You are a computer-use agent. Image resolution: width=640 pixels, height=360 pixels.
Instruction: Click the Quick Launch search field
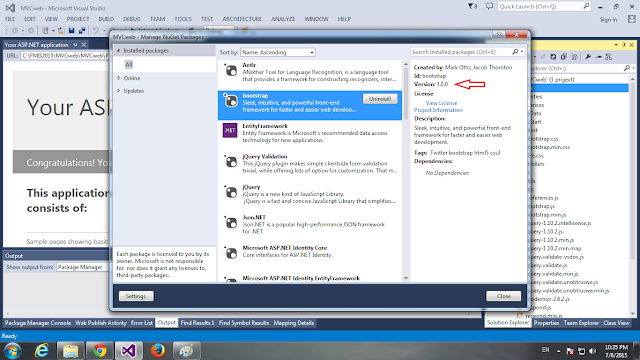(543, 6)
